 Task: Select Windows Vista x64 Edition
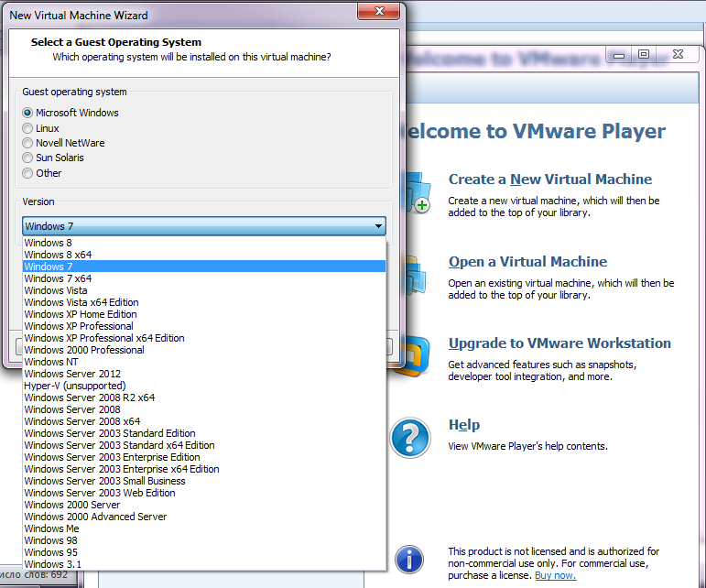click(204, 302)
